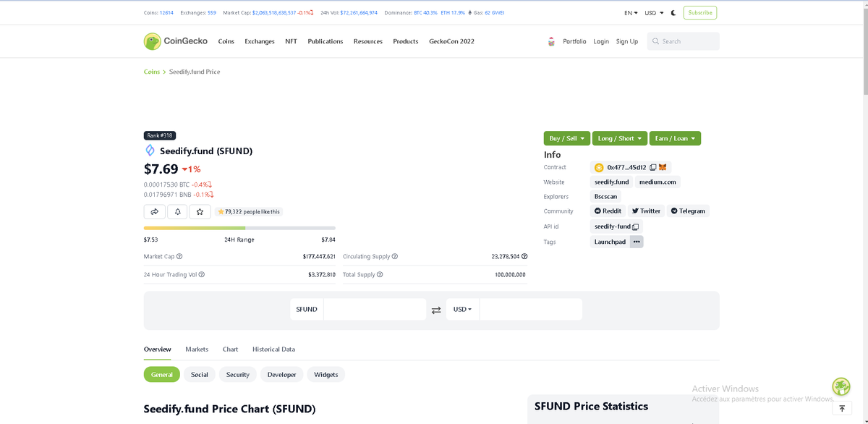Screen dimensions: 868x424
Task: Switch to the Chart tab
Action: coord(230,349)
